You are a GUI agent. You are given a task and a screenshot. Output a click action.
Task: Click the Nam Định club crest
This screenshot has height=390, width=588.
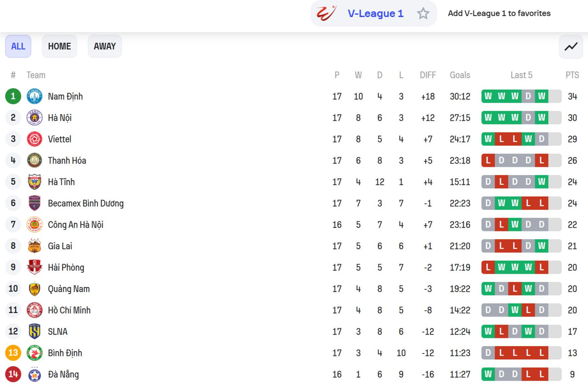[x=34, y=96]
